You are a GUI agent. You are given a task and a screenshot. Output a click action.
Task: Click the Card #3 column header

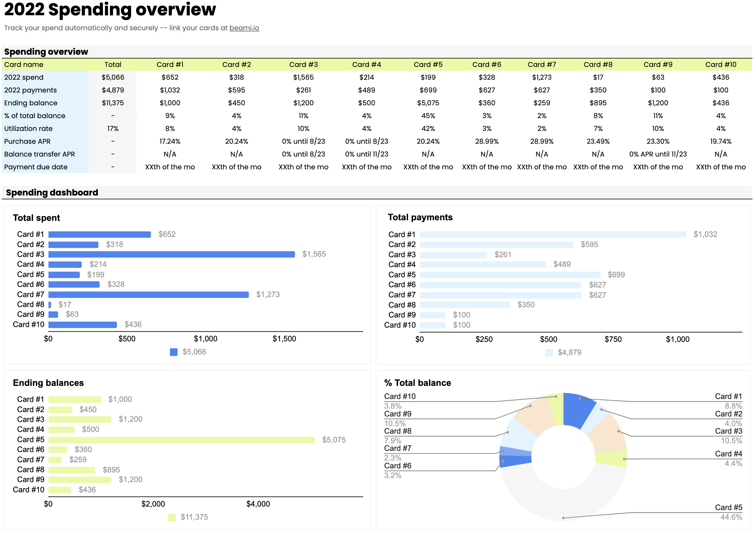303,65
